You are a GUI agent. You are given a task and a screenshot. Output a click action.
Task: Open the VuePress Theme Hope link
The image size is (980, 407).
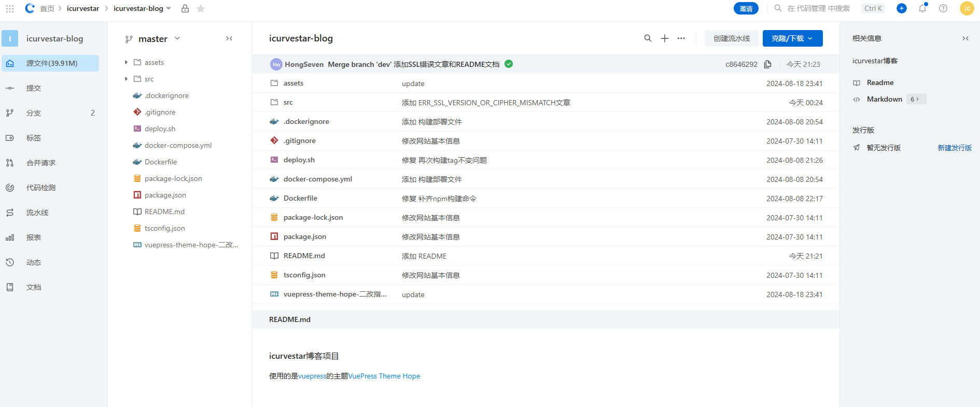(384, 376)
